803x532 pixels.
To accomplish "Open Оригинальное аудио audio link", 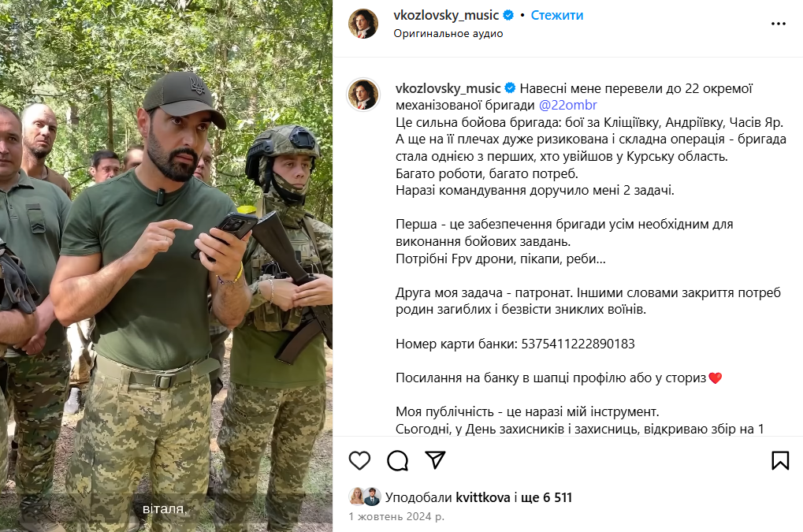I will pyautogui.click(x=448, y=33).
